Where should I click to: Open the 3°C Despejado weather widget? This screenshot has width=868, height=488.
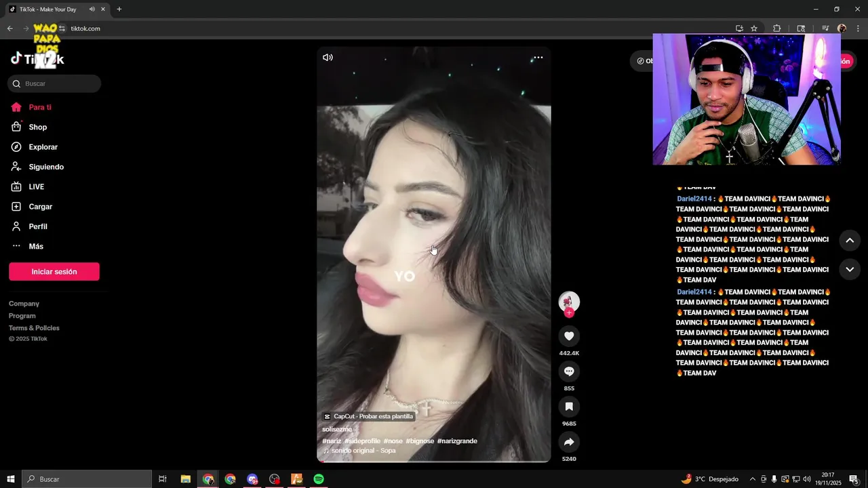coord(710,479)
